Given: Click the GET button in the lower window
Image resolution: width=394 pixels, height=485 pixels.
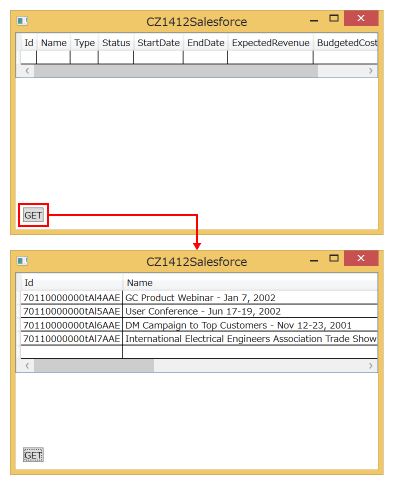Looking at the screenshot, I should click(33, 455).
